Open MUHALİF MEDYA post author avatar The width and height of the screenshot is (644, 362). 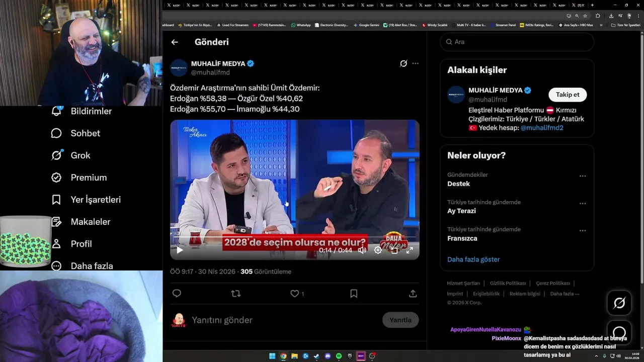(x=179, y=68)
